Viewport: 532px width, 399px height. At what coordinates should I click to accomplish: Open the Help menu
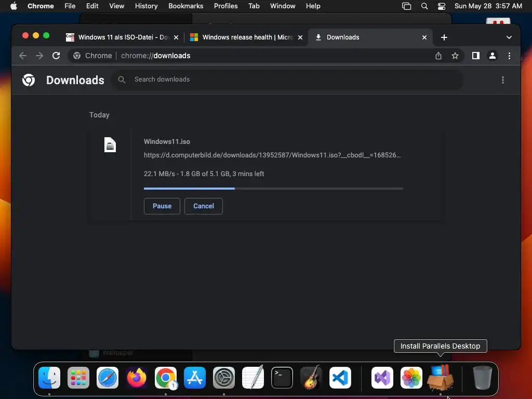click(x=313, y=6)
